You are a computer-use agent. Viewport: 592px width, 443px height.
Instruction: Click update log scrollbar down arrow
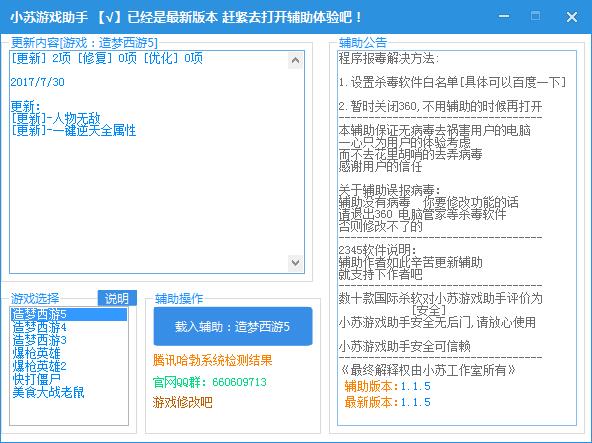coord(296,263)
